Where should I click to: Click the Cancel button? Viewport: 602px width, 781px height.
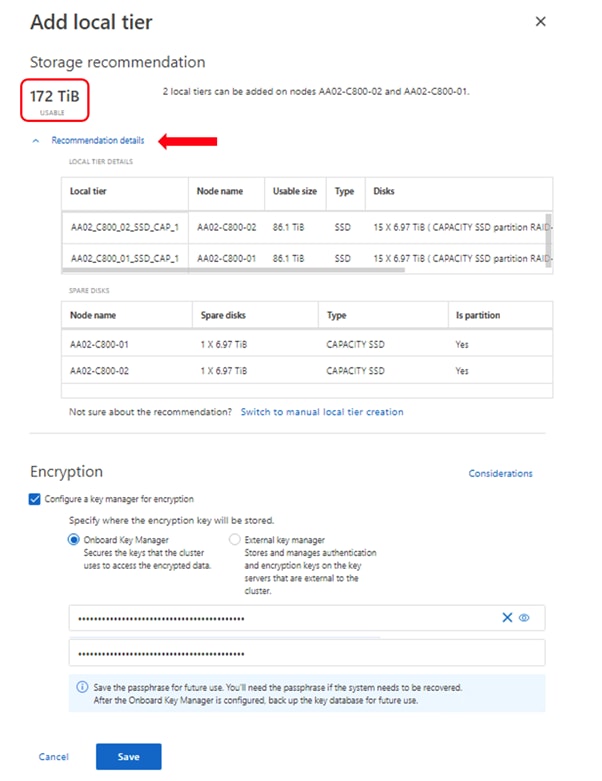coord(54,757)
